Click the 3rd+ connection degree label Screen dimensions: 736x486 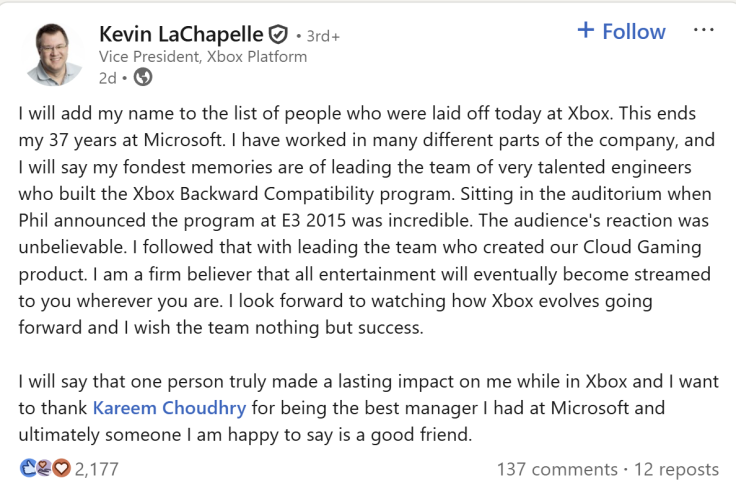pos(323,36)
